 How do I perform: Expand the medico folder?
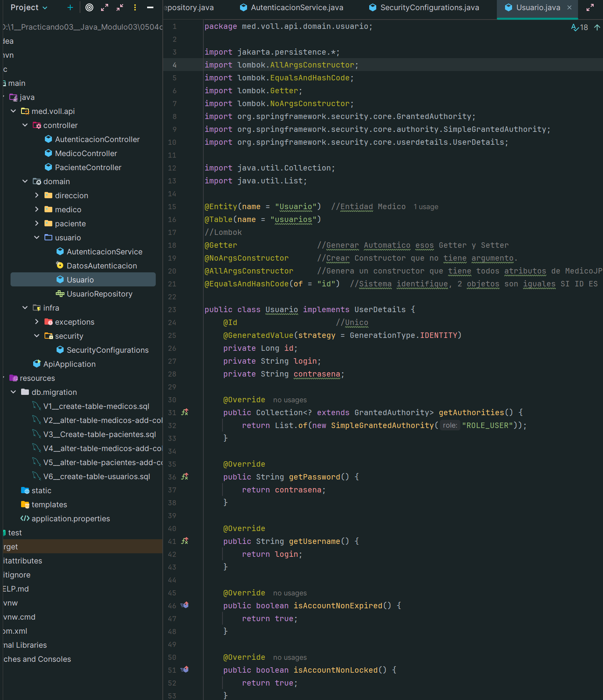[x=37, y=210]
